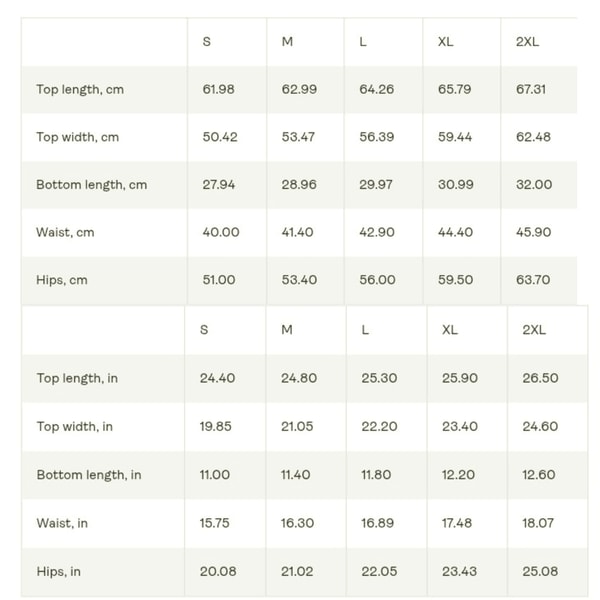Click the 'Bottom length, in' row label
Image resolution: width=600 pixels, height=600 pixels.
point(89,475)
